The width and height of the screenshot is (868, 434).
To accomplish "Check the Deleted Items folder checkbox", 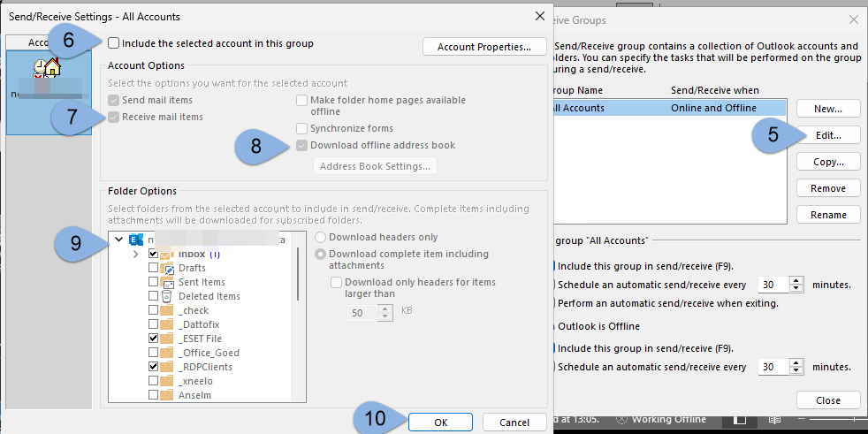I will pos(153,296).
